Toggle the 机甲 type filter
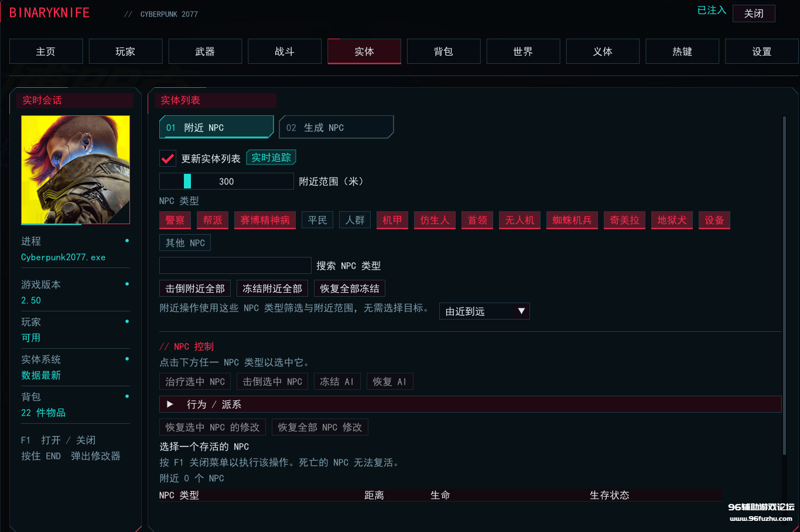The image size is (800, 532). 392,220
